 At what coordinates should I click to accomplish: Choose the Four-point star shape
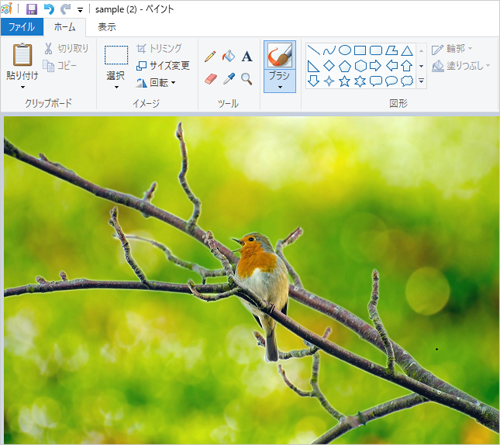click(329, 81)
